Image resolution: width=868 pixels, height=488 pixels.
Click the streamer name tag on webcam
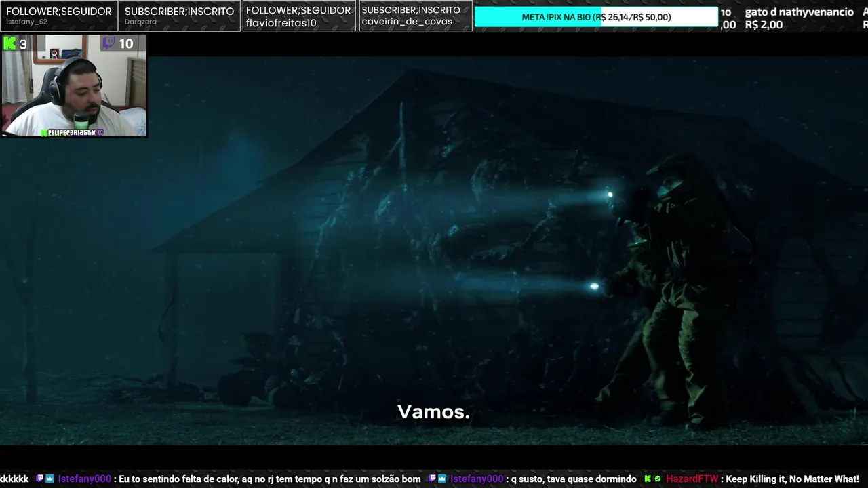click(71, 133)
